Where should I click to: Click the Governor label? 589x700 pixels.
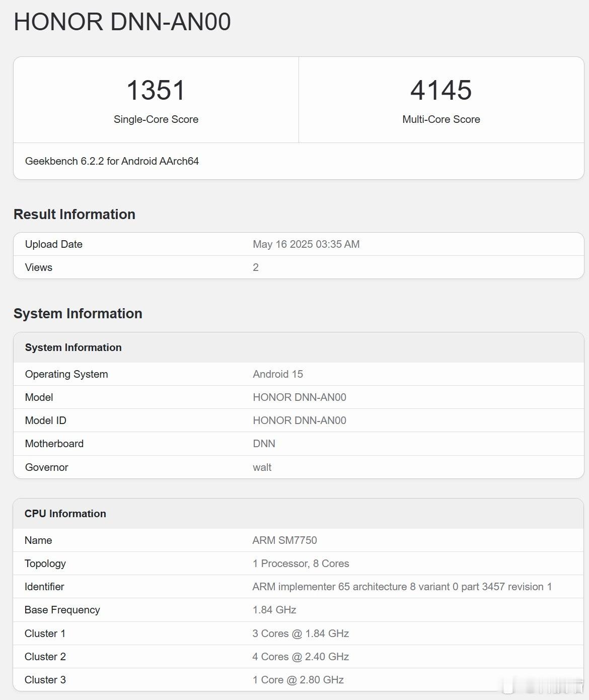coord(47,467)
